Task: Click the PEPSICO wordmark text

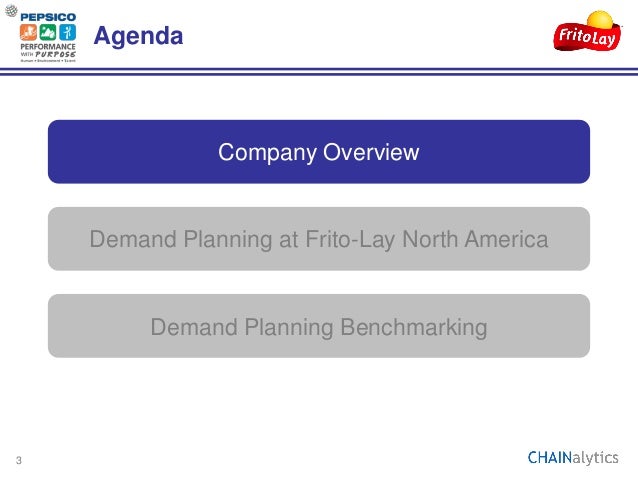Action: point(48,17)
